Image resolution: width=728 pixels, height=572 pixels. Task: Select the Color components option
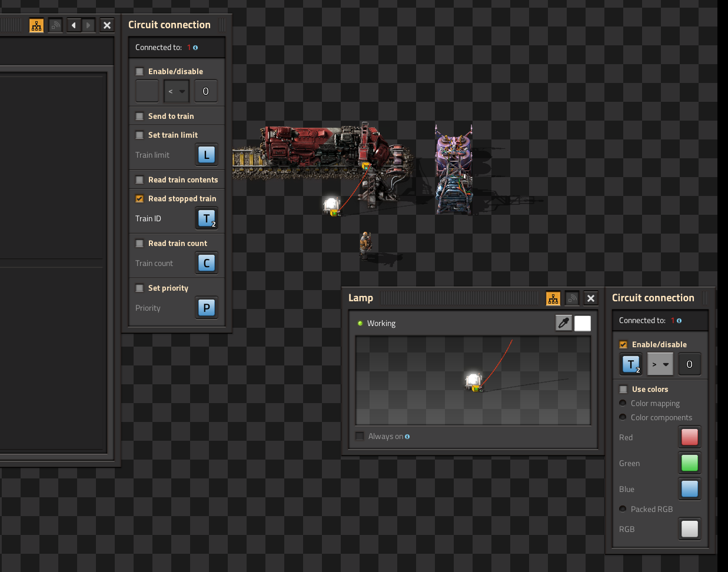click(623, 417)
